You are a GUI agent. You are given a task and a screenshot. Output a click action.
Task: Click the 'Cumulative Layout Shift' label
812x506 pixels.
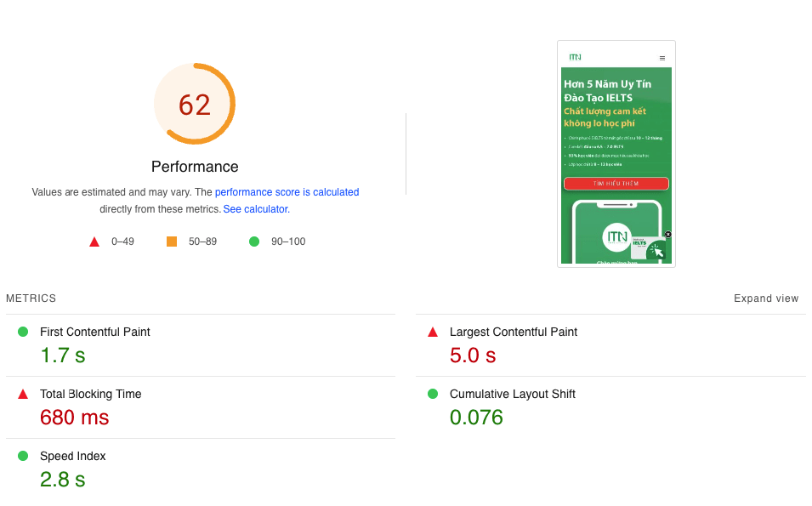512,394
